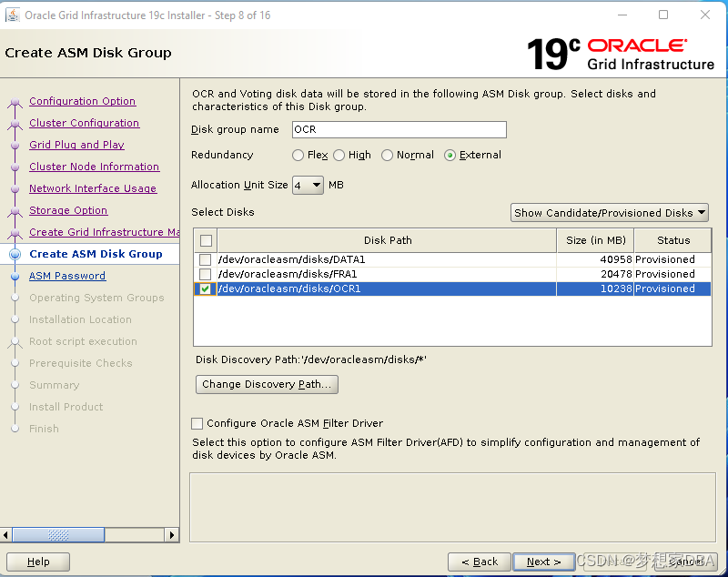The width and height of the screenshot is (728, 577).
Task: Enable Configure Oracle ASM Filter Driver
Action: click(197, 423)
